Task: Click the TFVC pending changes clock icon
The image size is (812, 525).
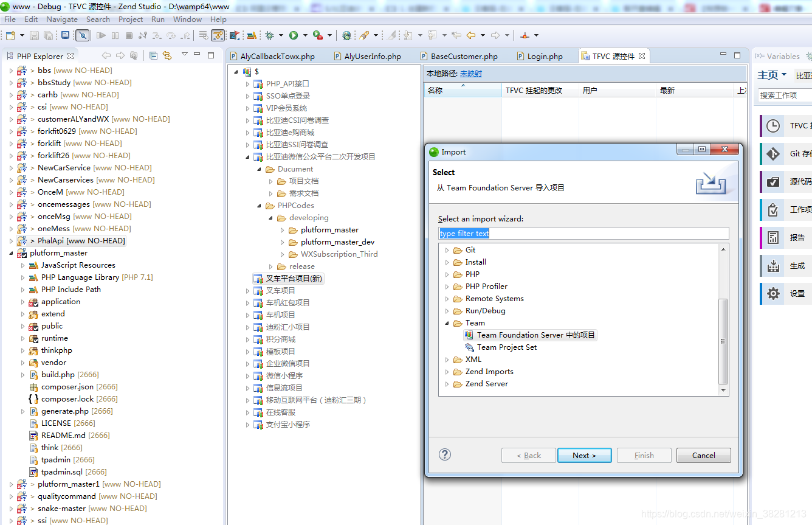Action: point(773,126)
